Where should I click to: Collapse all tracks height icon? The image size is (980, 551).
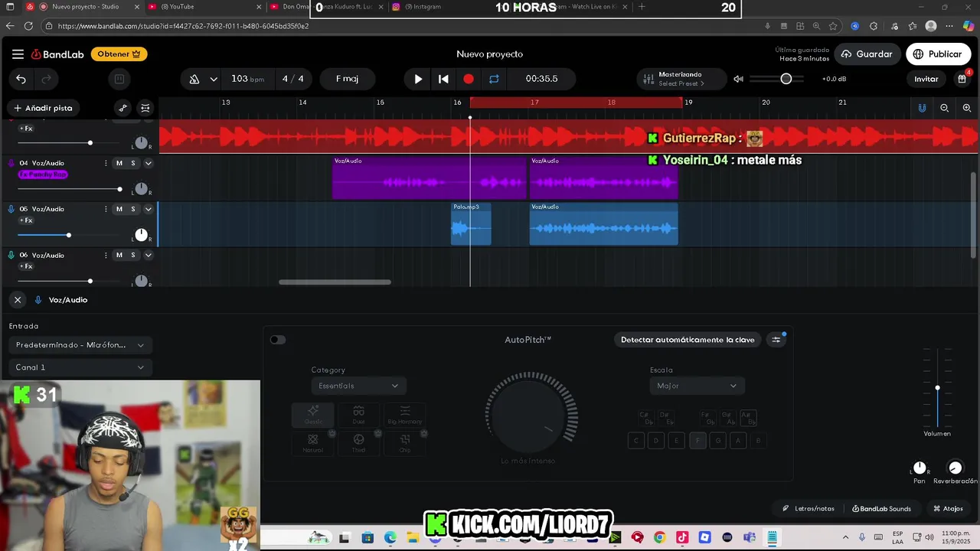[145, 108]
